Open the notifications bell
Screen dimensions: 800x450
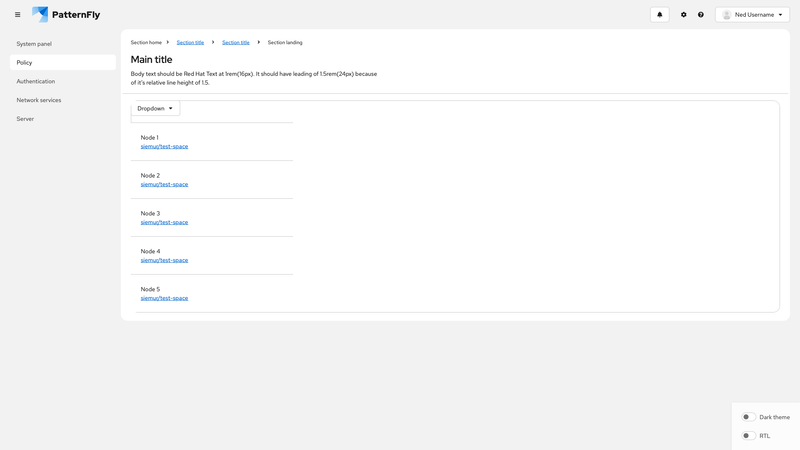(x=659, y=15)
